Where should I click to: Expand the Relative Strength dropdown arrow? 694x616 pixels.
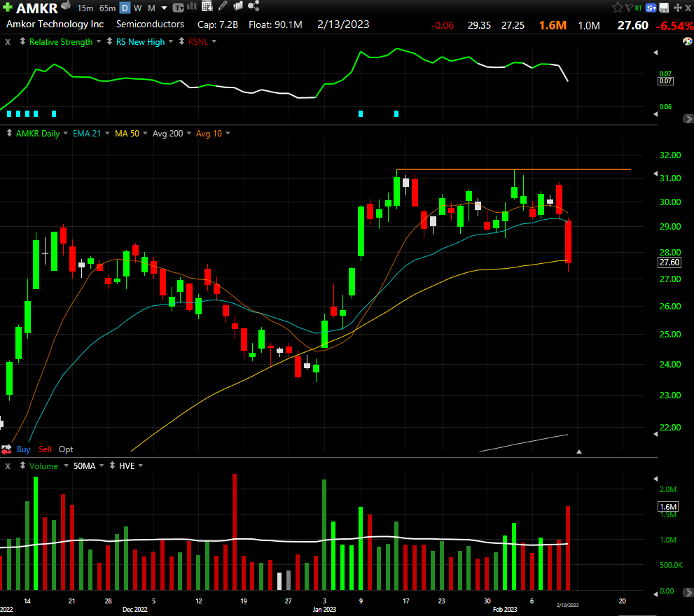click(x=98, y=41)
